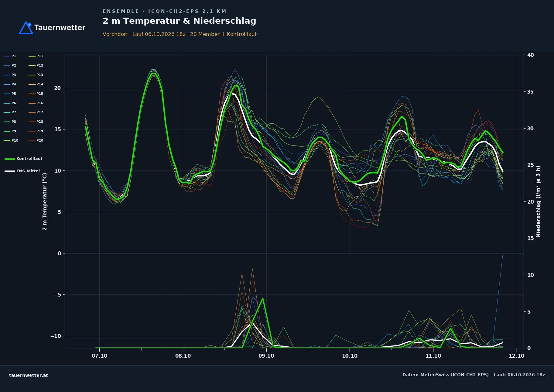The width and height of the screenshot is (554, 392).
Task: Click the 'Niederschlag (l/m² je 3 h)' axis title
Action: [x=538, y=201]
